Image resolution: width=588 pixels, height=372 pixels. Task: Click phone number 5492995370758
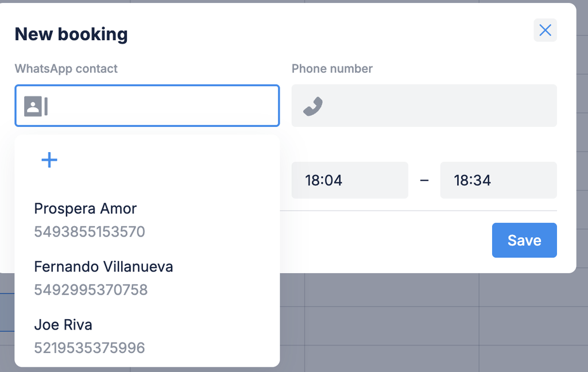91,290
